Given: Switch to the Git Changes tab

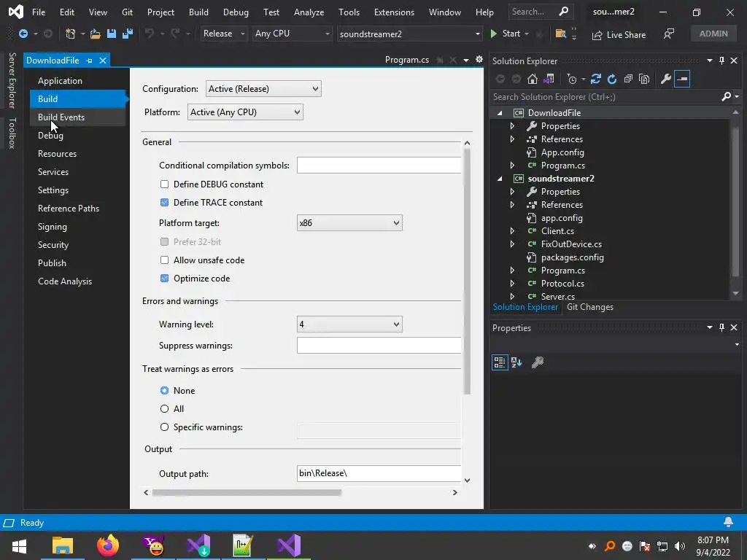Looking at the screenshot, I should click(589, 307).
